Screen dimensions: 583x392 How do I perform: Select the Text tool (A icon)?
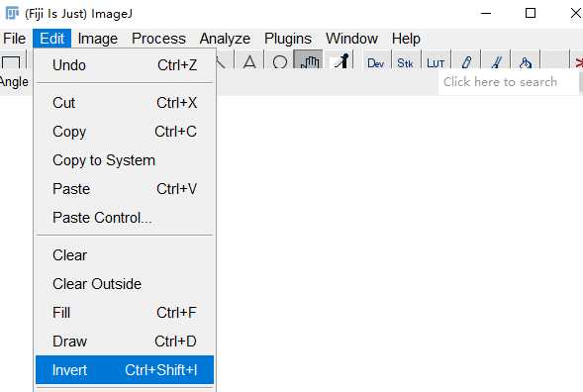[249, 60]
